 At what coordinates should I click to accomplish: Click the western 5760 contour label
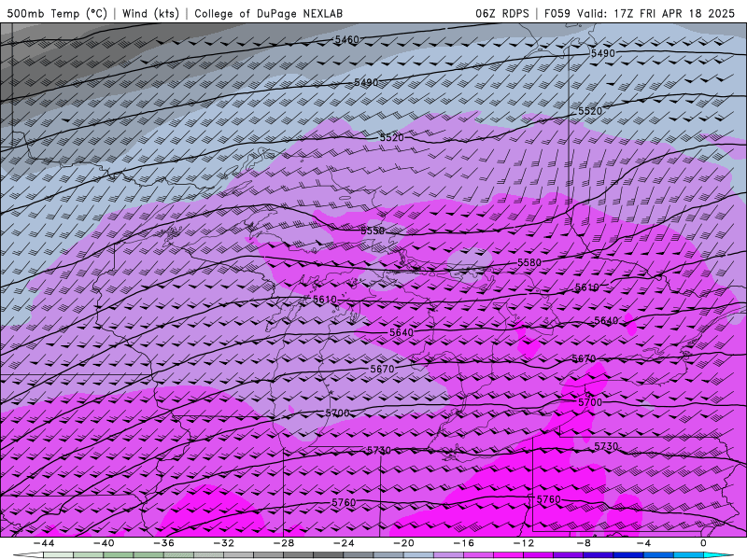344,502
